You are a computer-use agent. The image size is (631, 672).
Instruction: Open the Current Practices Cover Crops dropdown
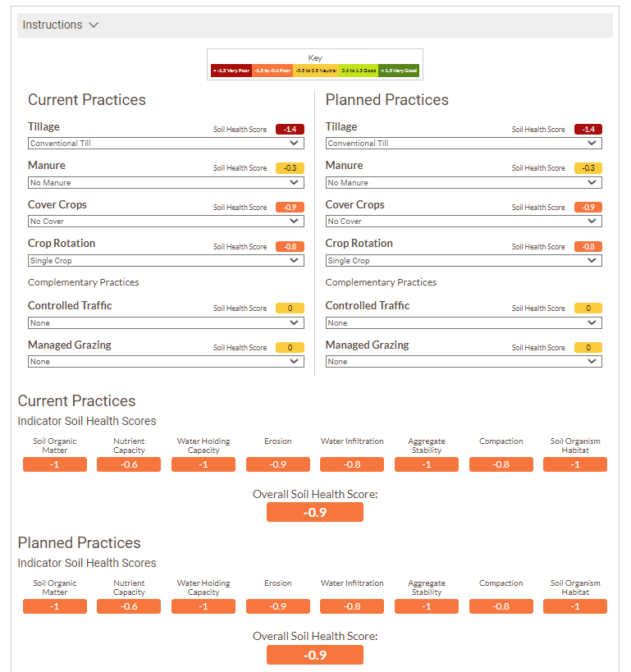click(166, 222)
